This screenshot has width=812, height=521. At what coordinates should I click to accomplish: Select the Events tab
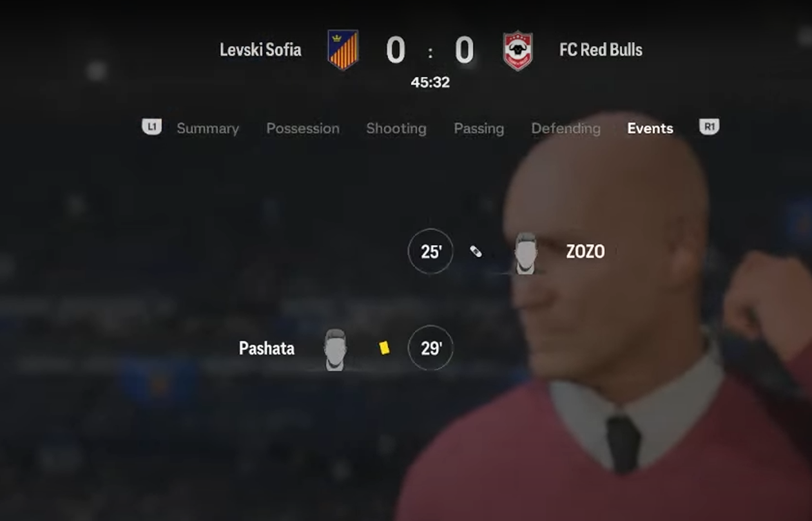(x=650, y=129)
